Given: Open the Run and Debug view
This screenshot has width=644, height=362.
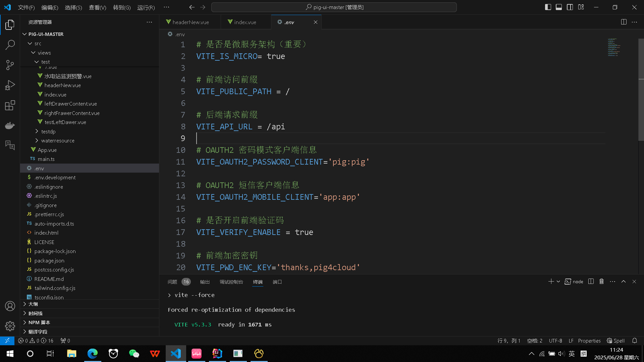Looking at the screenshot, I should click(10, 85).
